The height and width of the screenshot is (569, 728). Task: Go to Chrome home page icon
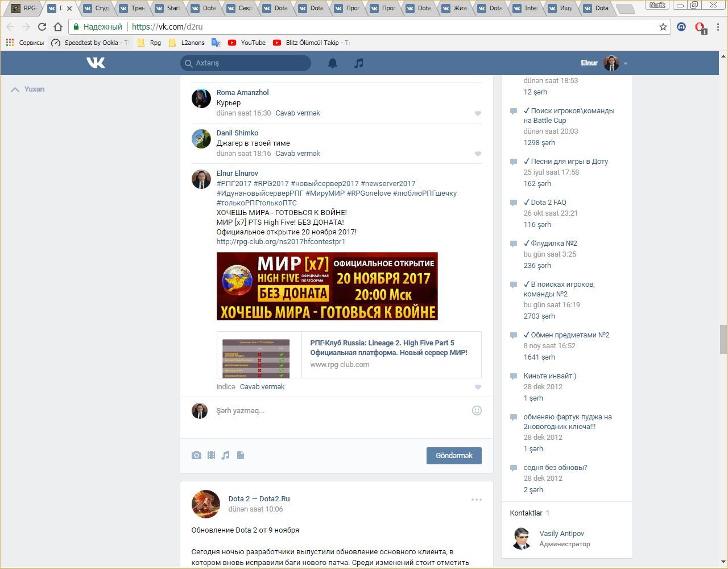pyautogui.click(x=58, y=27)
